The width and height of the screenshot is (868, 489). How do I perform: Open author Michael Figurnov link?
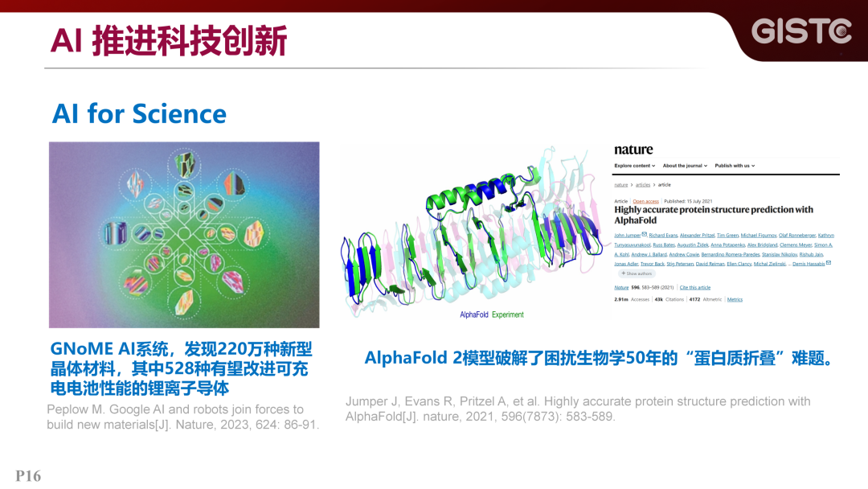click(x=759, y=236)
